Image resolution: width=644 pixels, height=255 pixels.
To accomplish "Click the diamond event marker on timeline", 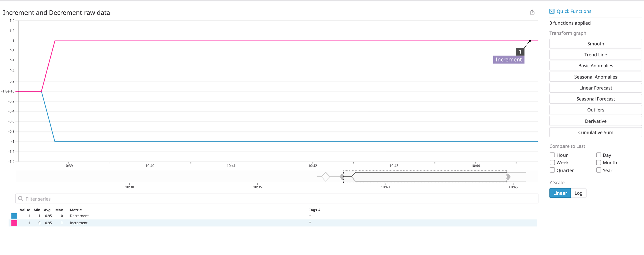I will click(x=325, y=176).
